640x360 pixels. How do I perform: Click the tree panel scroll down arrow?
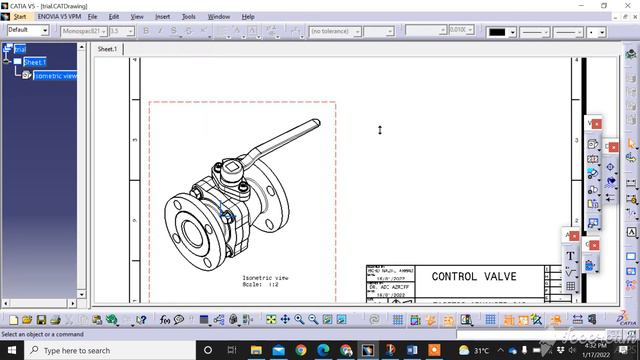tap(82, 294)
